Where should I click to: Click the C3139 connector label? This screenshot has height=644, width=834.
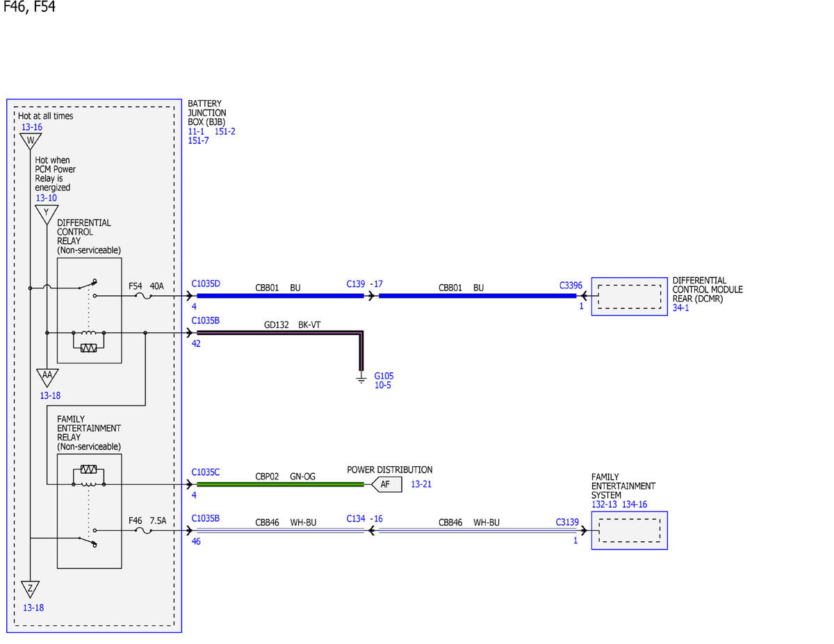click(x=567, y=521)
